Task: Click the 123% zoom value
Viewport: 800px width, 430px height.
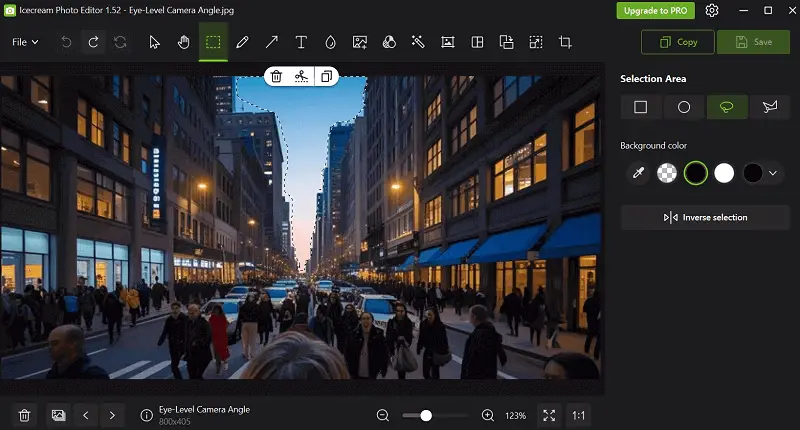Action: point(515,416)
